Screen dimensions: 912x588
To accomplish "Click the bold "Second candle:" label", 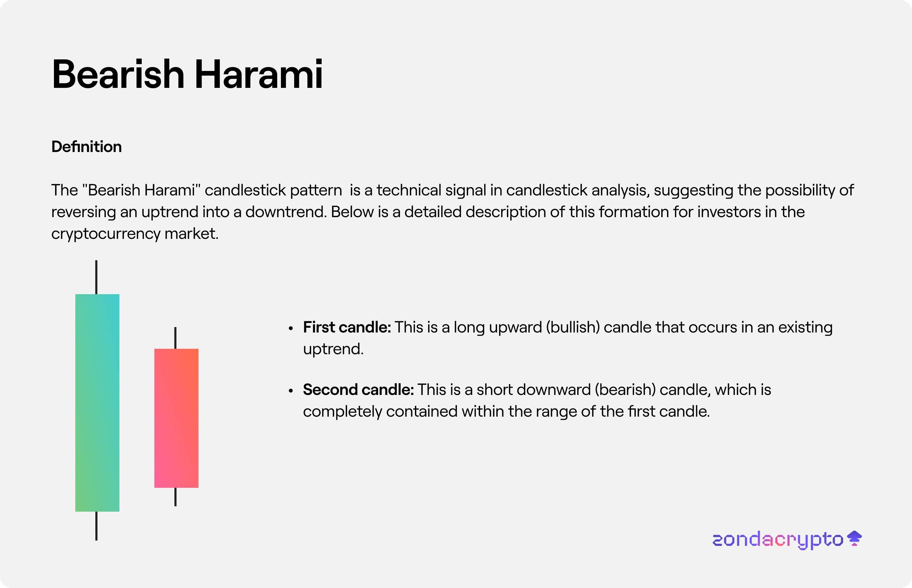I will click(x=358, y=390).
